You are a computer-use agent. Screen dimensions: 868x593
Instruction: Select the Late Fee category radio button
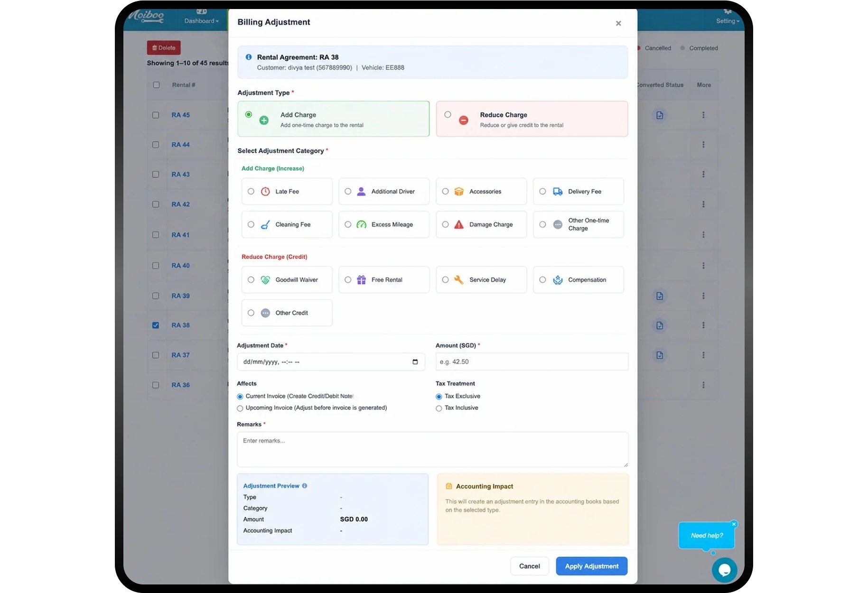(251, 192)
